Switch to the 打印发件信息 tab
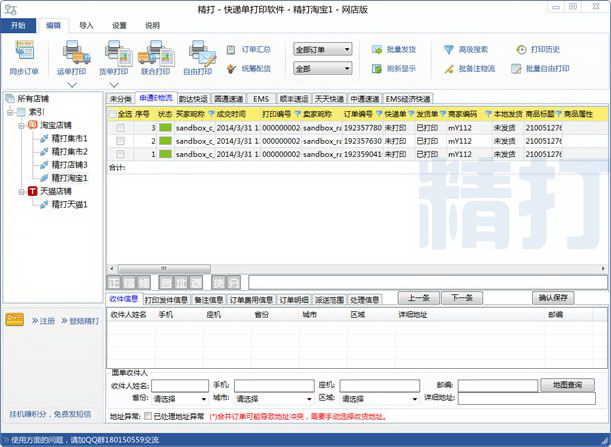 [166, 300]
